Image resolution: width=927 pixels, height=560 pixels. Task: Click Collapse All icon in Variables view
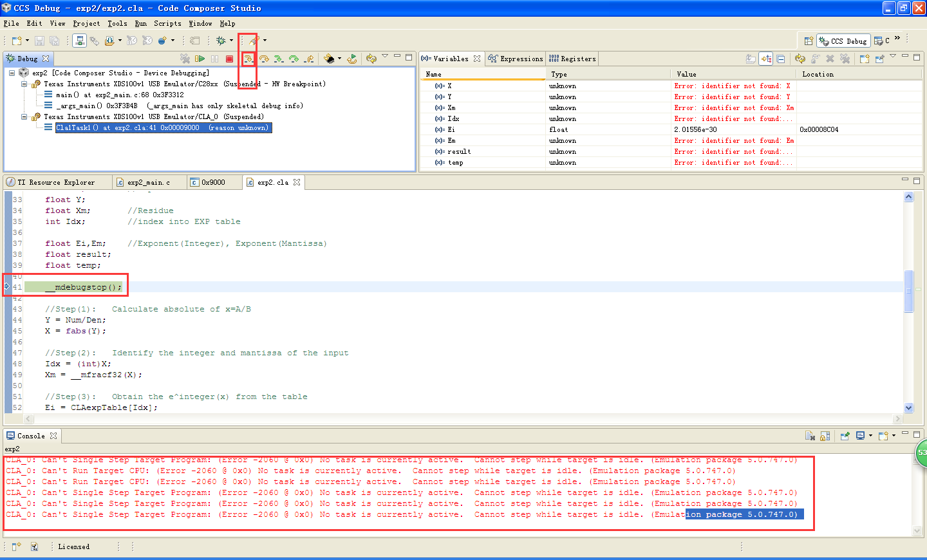click(781, 59)
